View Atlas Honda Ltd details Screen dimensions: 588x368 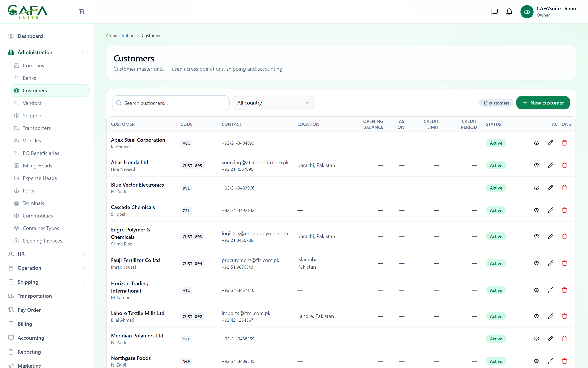537,165
